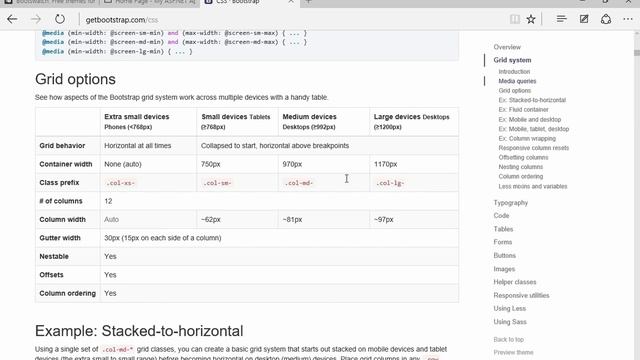Open Nesting columns sidebar link

coord(520,167)
